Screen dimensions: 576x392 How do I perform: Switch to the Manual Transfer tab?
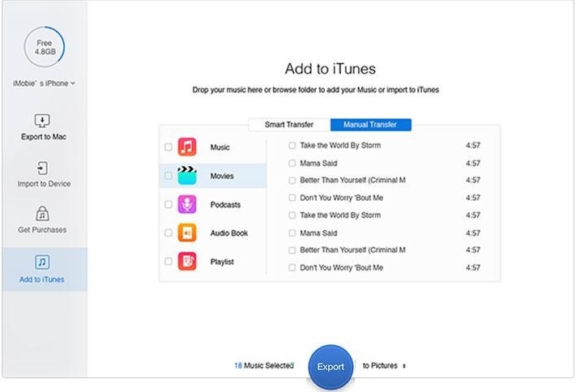click(371, 125)
